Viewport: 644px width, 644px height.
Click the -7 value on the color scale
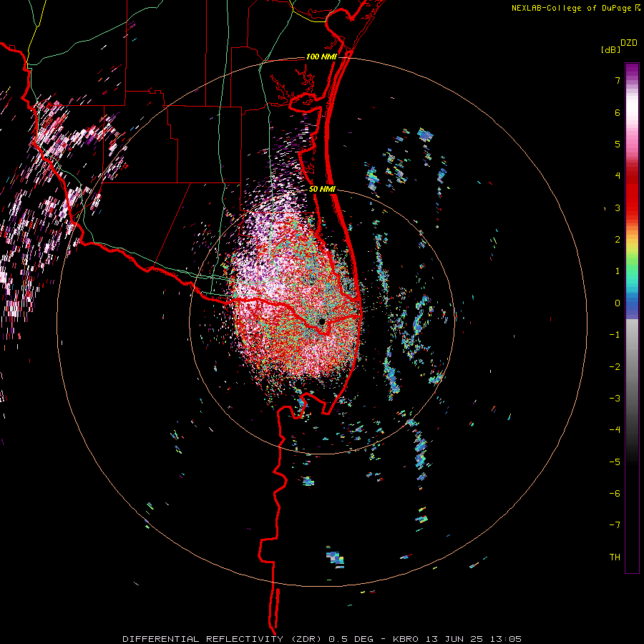point(615,525)
